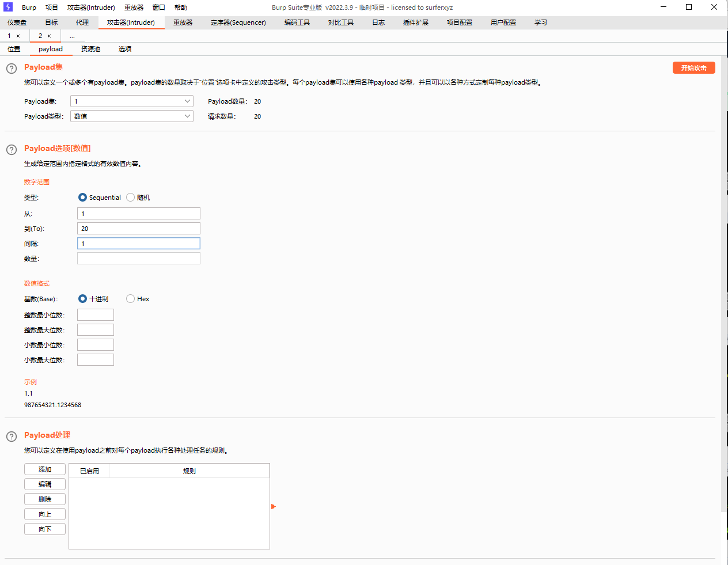Open the 攻击器(Intruder) menu in menu bar
728x565 pixels.
point(91,7)
